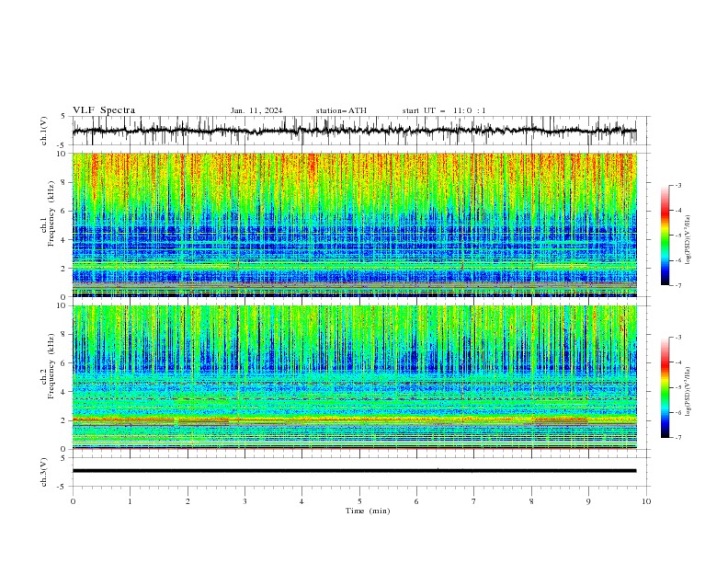This screenshot has width=728, height=563.
Task: Click time axis tick label '7'
Action: pyautogui.click(x=474, y=501)
